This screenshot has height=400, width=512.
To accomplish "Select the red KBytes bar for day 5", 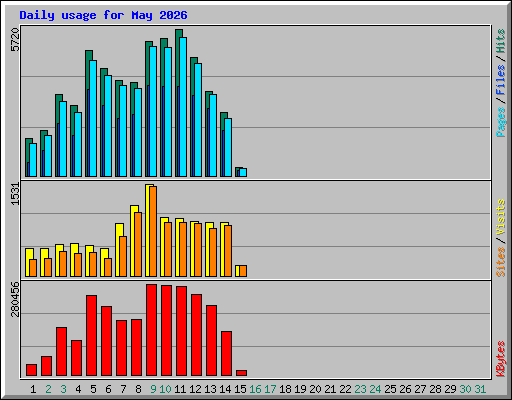I will (92, 335).
